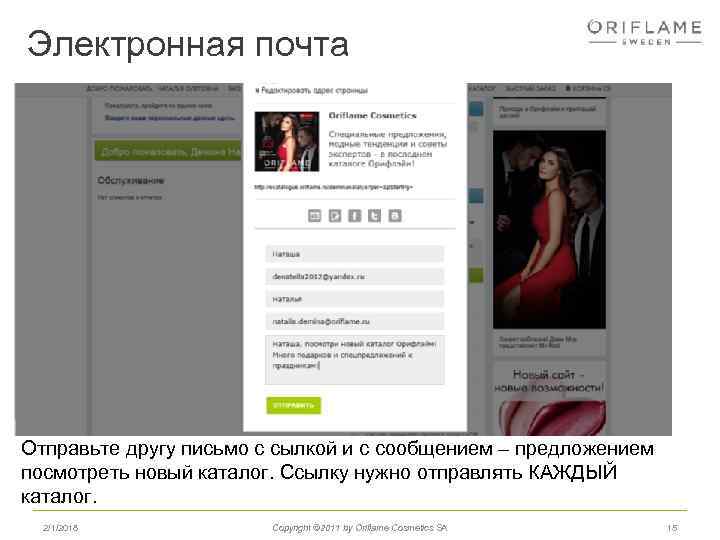Viewport: 720px width, 540px height.
Task: Focus the sender email field with oriflame.ru address
Action: pos(354,321)
